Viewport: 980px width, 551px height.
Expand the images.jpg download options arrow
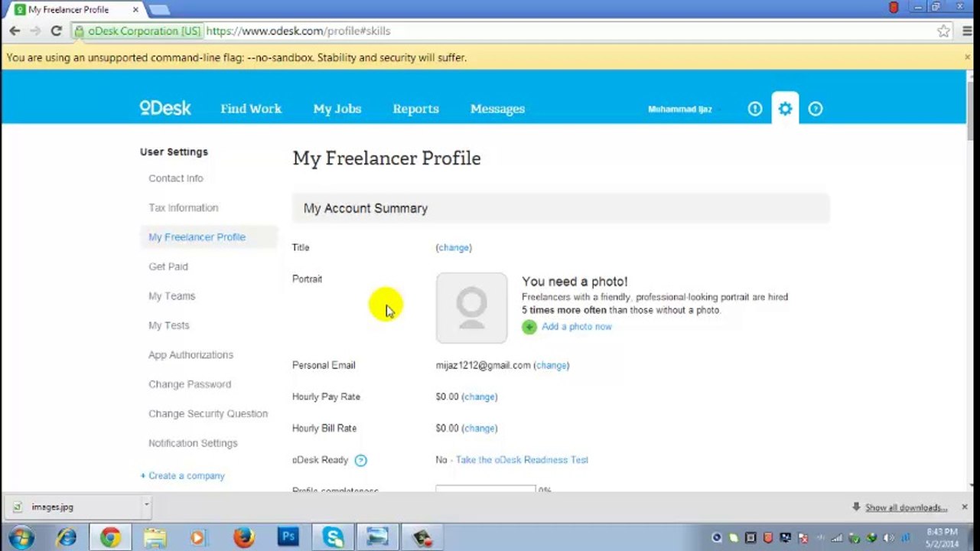coord(146,505)
